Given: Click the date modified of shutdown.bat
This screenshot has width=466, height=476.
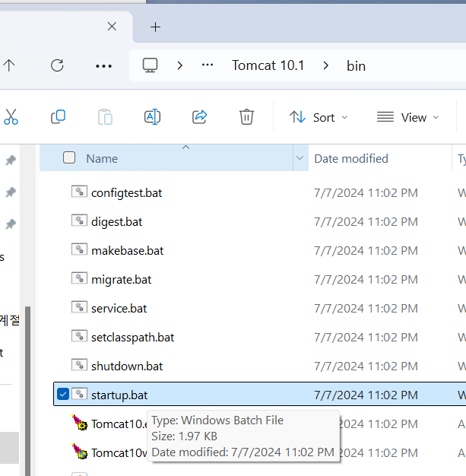Looking at the screenshot, I should tap(366, 366).
